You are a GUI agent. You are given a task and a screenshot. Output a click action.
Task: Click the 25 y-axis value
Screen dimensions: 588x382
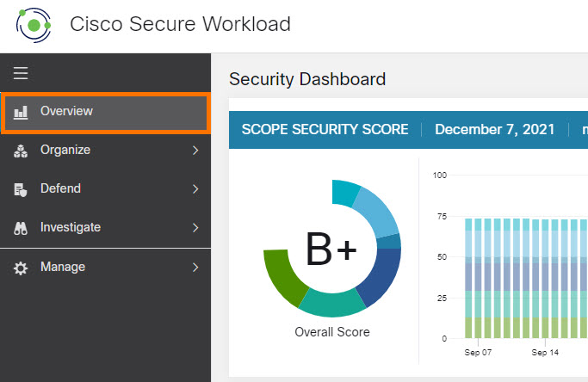tap(443, 299)
